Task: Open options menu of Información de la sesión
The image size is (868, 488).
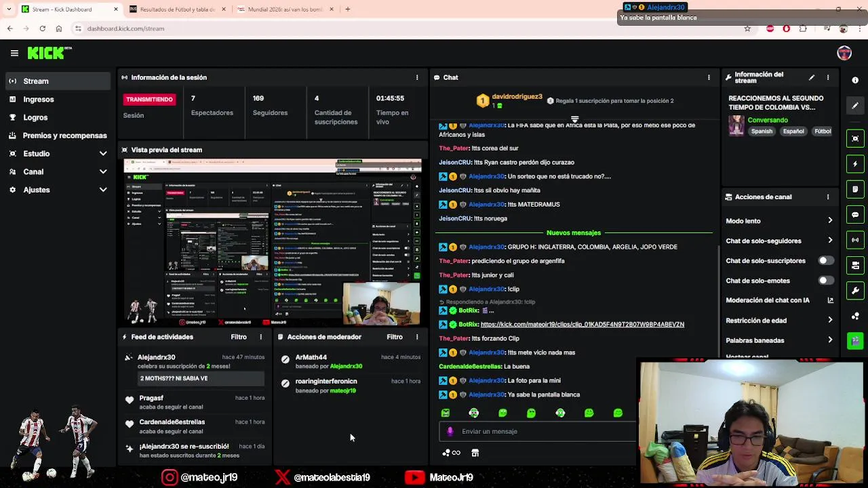Action: pyautogui.click(x=417, y=77)
